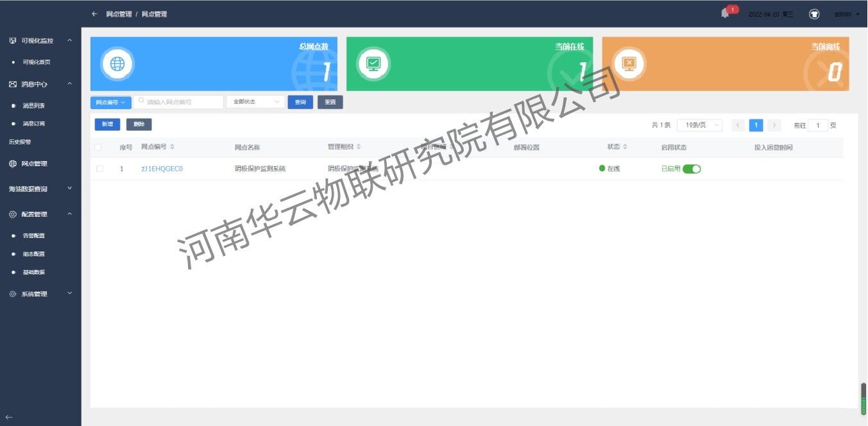Check the row 1 checkbox

99,169
